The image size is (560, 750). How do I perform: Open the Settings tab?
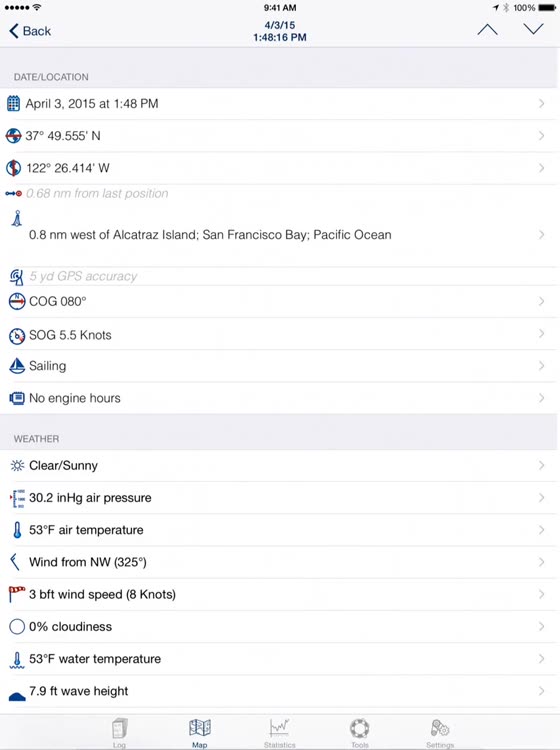click(439, 733)
